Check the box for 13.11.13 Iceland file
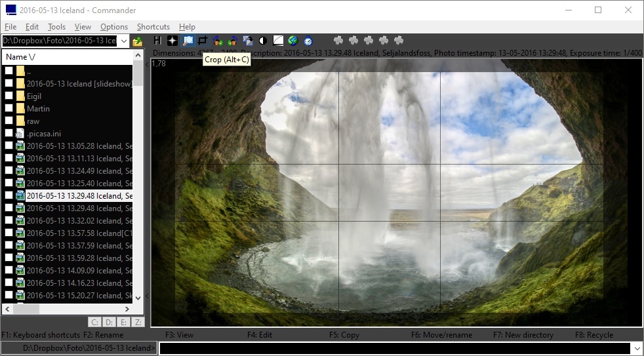The height and width of the screenshot is (356, 644). (9, 158)
